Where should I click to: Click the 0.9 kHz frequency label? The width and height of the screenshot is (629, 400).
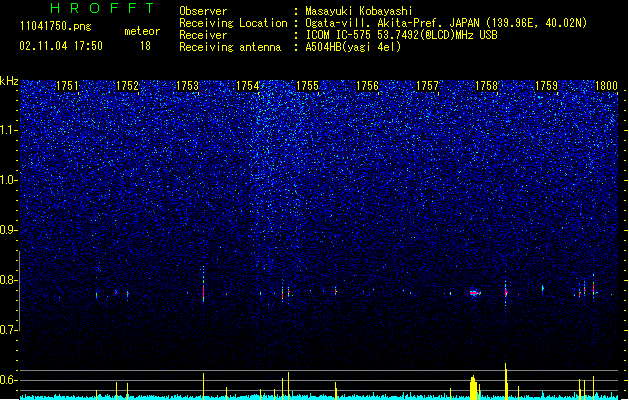click(9, 230)
